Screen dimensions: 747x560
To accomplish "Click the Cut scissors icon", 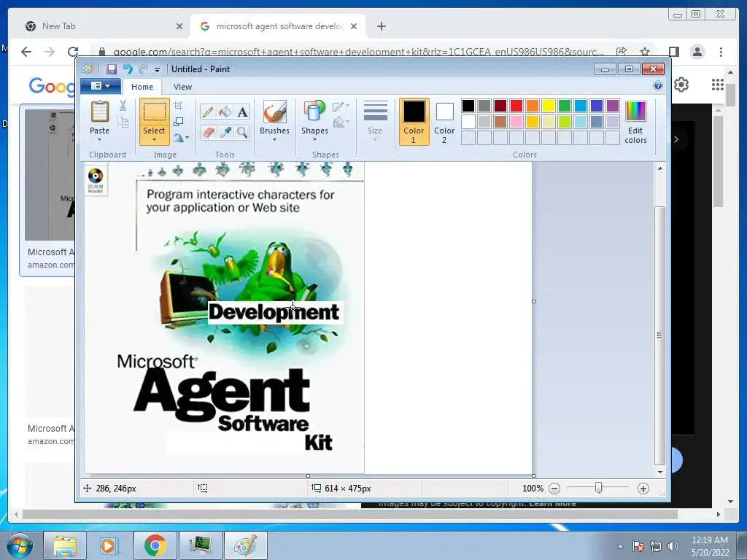I will [123, 106].
